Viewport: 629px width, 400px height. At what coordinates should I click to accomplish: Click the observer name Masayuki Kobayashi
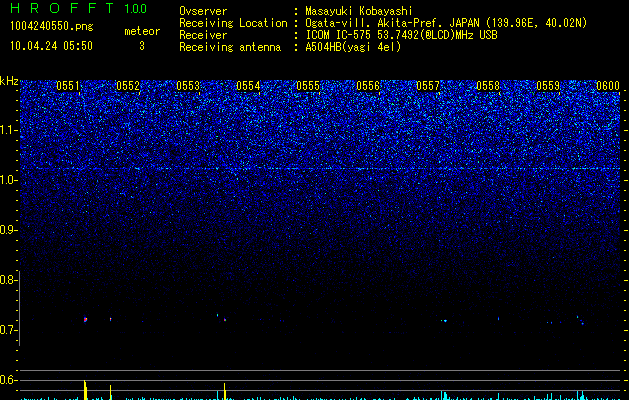point(359,11)
